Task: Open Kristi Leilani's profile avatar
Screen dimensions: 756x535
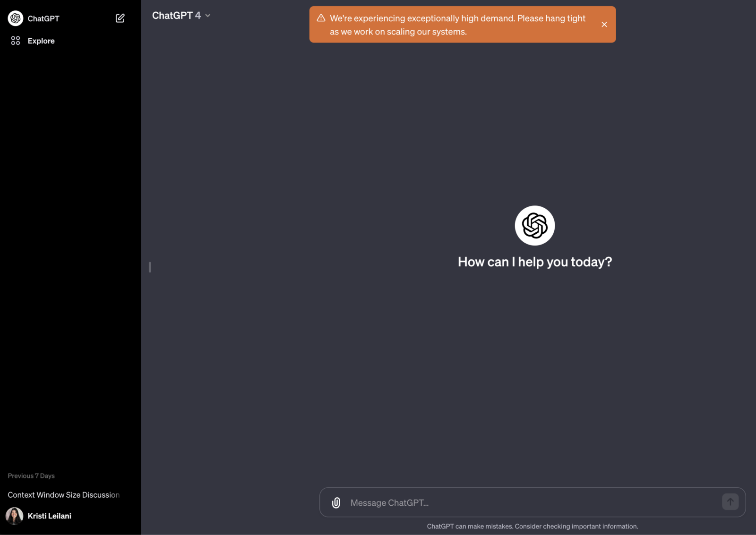Action: (14, 516)
